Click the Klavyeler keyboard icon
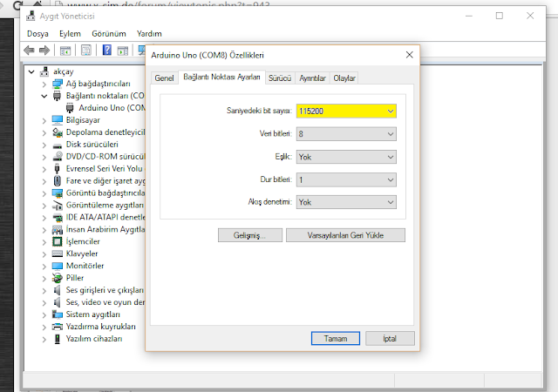Viewport: 558px width, 392px height. point(58,253)
